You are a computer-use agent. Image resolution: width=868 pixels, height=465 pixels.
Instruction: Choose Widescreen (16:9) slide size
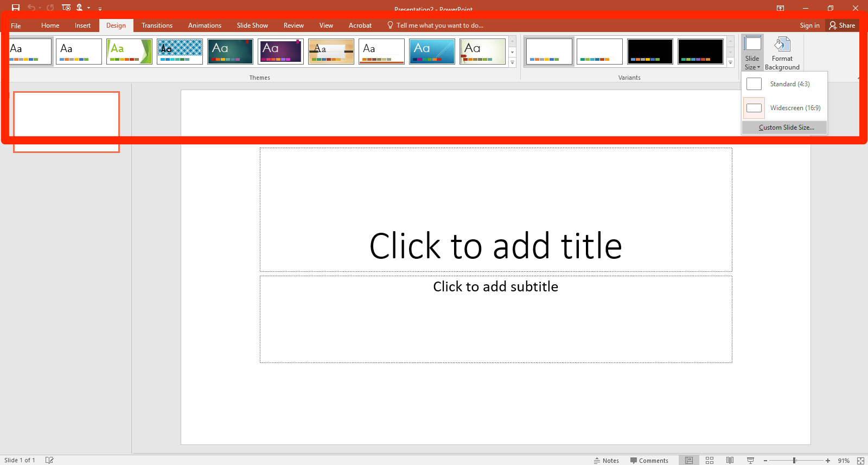coord(784,108)
